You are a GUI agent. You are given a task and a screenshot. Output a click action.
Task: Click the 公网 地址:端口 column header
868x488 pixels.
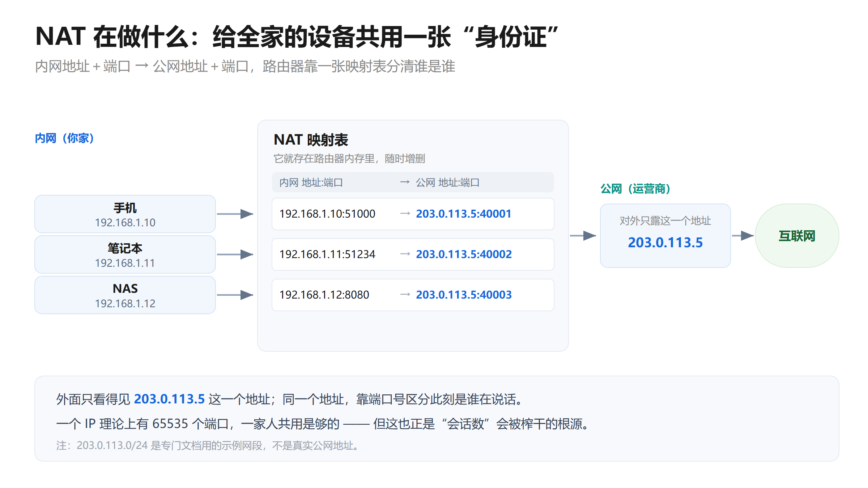tap(448, 183)
